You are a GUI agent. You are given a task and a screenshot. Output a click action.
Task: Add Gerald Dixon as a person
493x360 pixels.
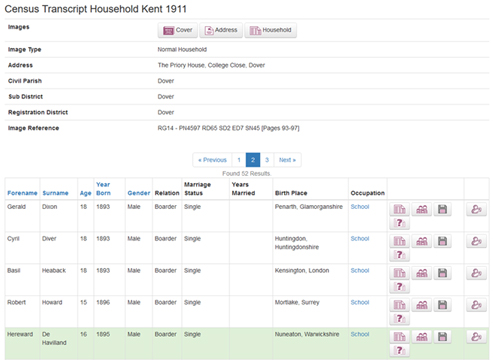coord(476,209)
